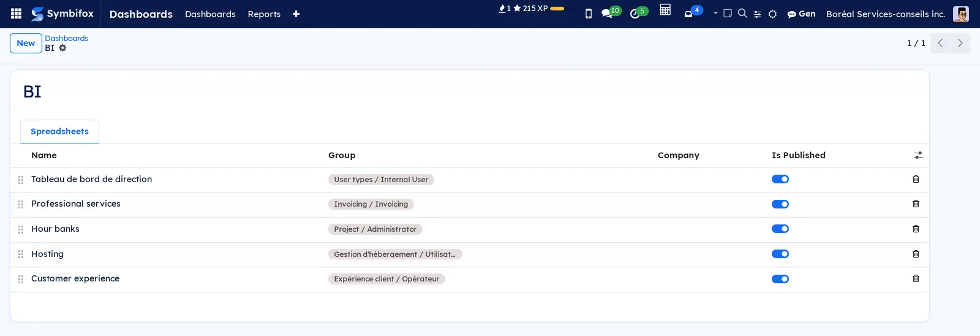Open the mobile phone icon
Viewport: 980px width, 336px height.
coord(589,13)
